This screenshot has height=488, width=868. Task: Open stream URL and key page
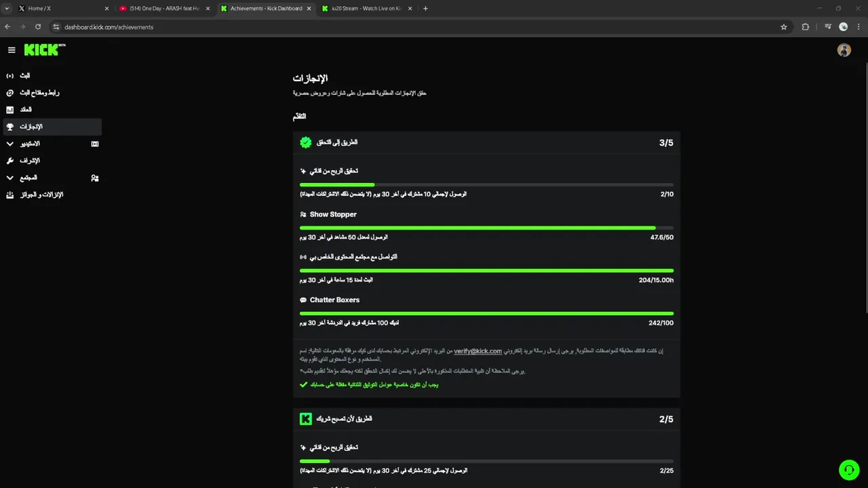(39, 93)
